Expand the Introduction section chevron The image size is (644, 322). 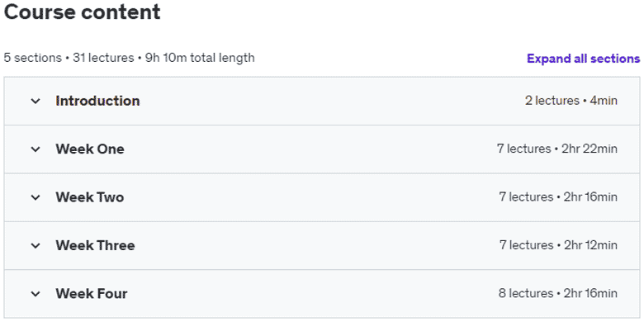pos(36,101)
